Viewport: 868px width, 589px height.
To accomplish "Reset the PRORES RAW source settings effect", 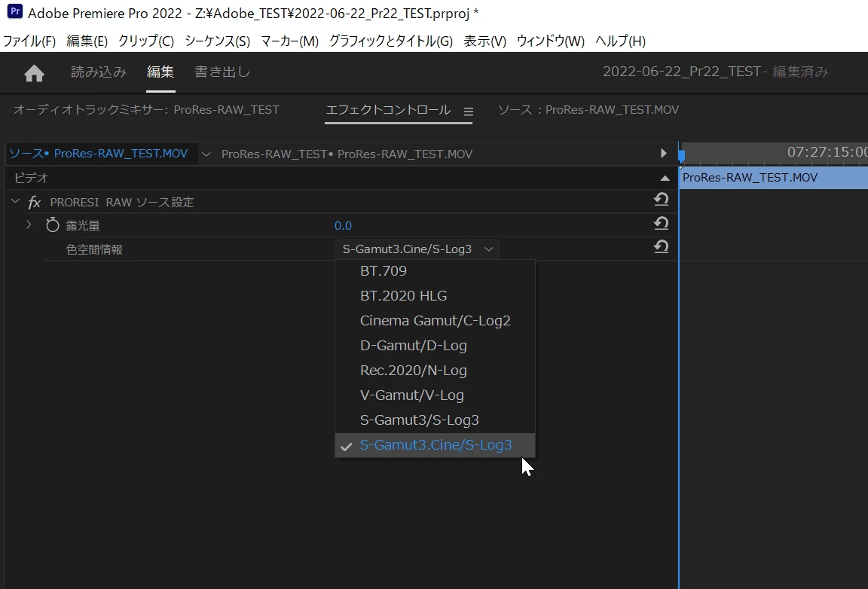I will [x=661, y=200].
